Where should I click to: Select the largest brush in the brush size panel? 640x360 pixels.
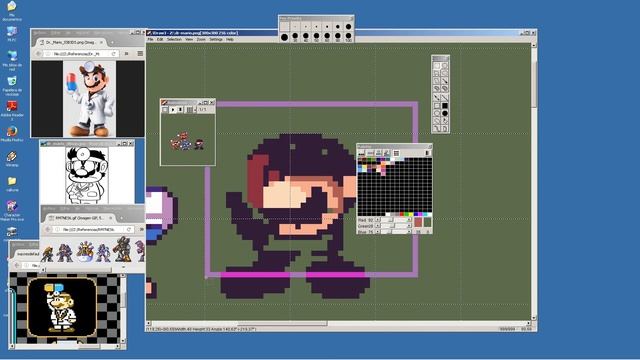pos(284,38)
